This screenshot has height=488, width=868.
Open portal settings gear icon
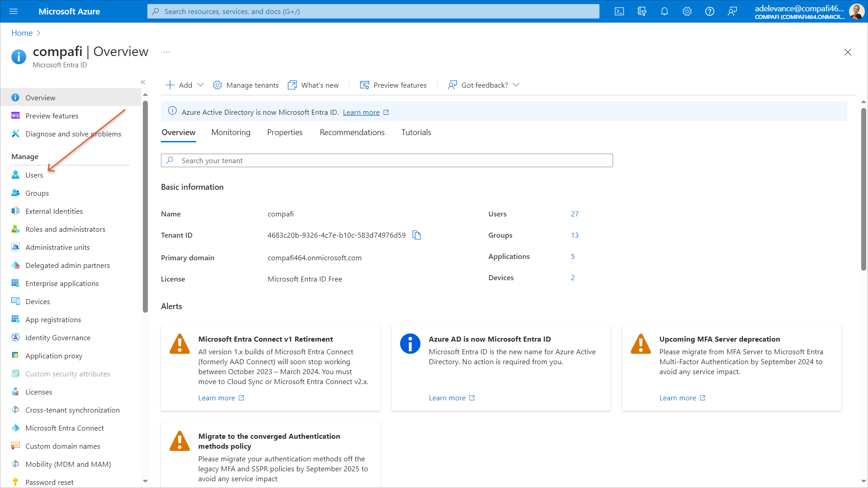pos(687,11)
